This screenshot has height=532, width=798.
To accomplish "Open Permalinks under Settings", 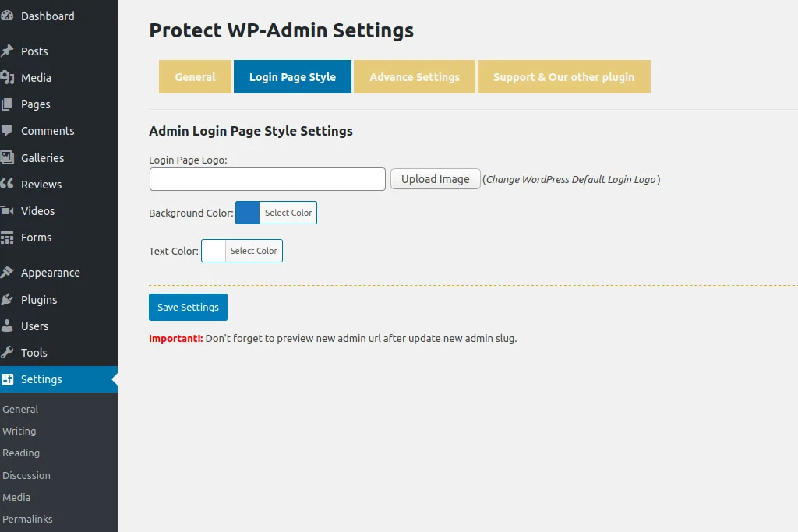I will tap(27, 519).
